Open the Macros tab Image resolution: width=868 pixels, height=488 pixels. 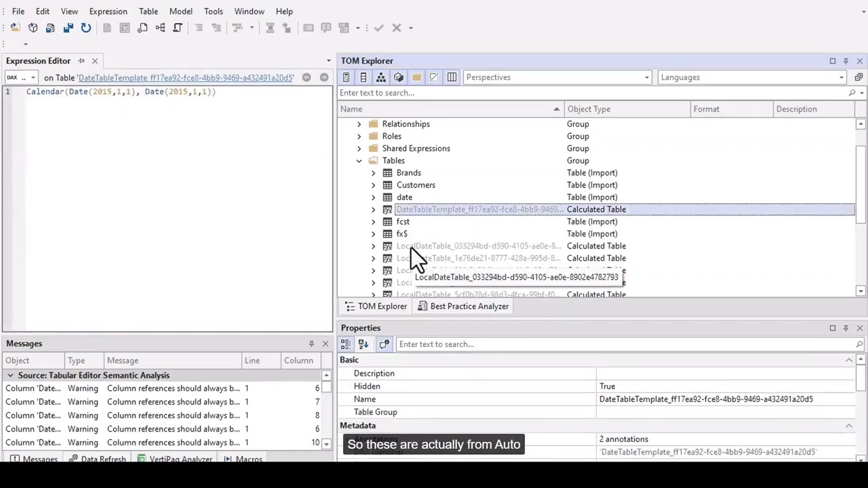pyautogui.click(x=242, y=459)
